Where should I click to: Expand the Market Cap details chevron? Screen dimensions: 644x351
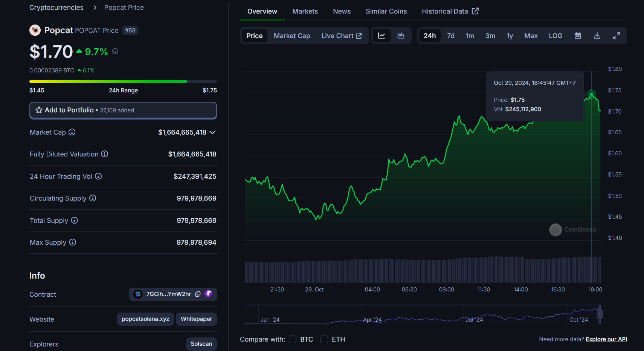click(212, 132)
